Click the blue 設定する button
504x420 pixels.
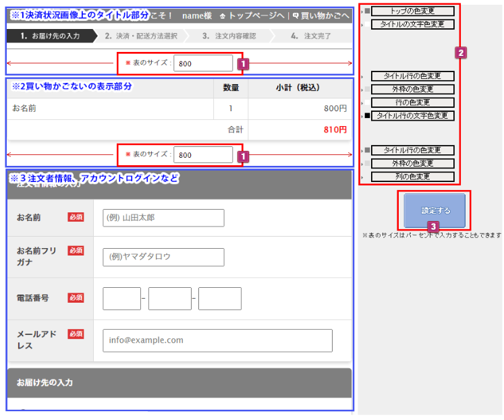click(434, 210)
